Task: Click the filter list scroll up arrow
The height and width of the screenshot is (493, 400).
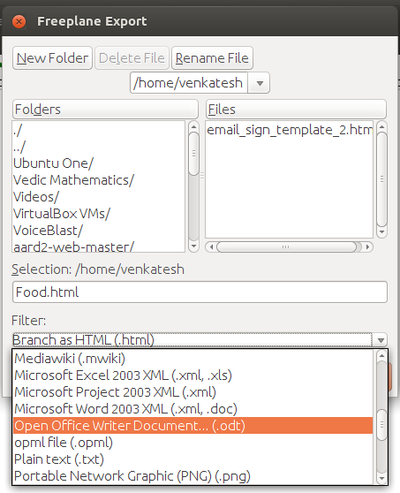Action: click(382, 356)
